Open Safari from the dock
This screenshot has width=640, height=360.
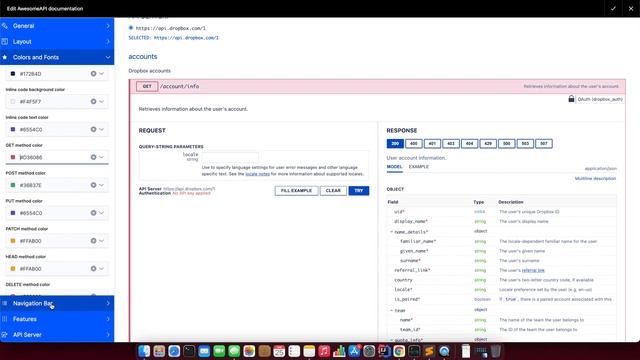click(174, 351)
